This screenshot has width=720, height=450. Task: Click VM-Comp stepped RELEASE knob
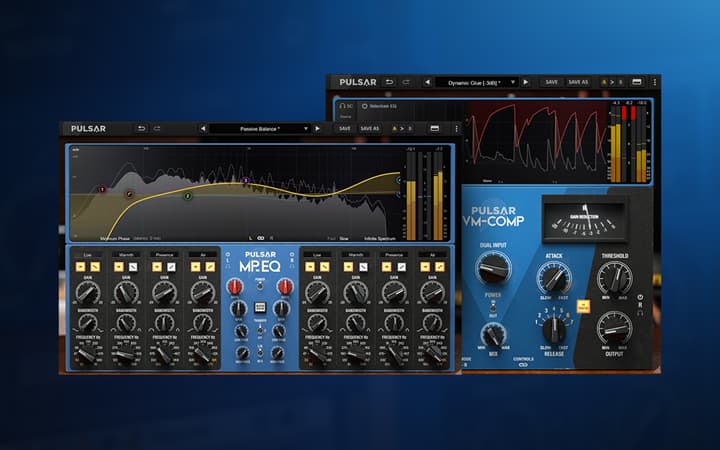553,329
